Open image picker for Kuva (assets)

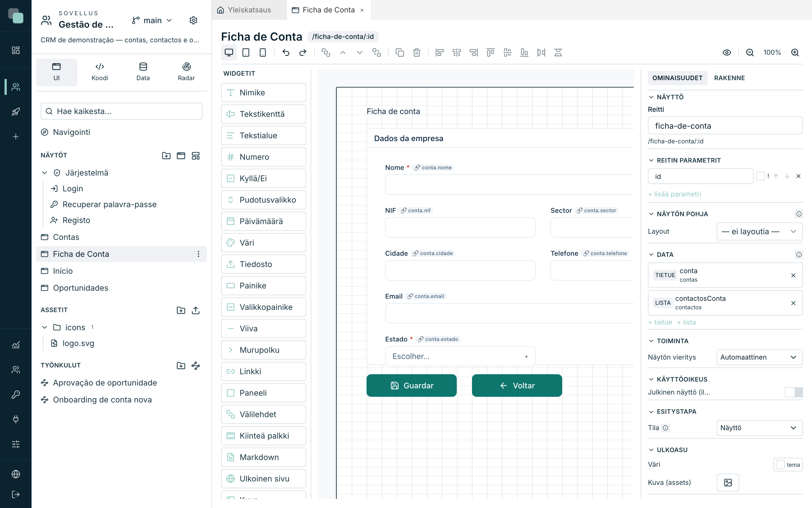[x=728, y=483]
